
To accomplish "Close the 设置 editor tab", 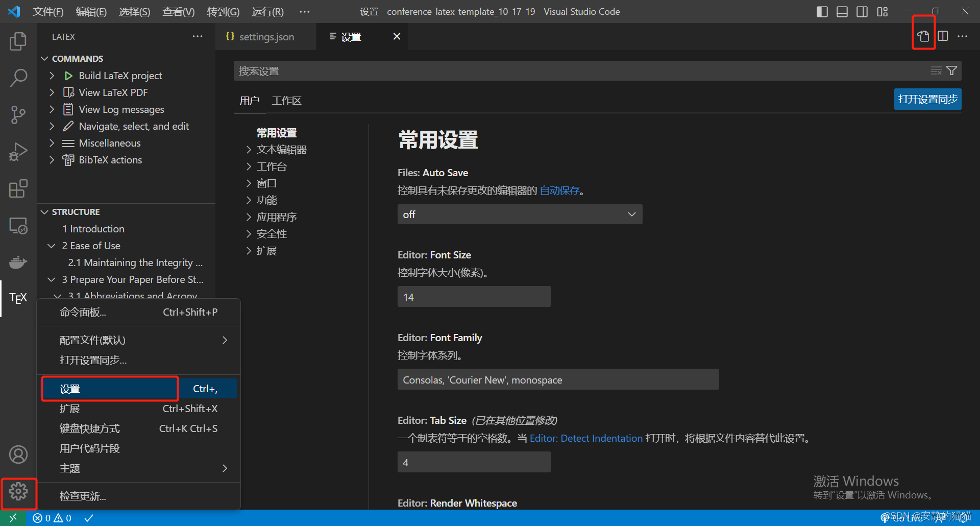I will coord(397,36).
